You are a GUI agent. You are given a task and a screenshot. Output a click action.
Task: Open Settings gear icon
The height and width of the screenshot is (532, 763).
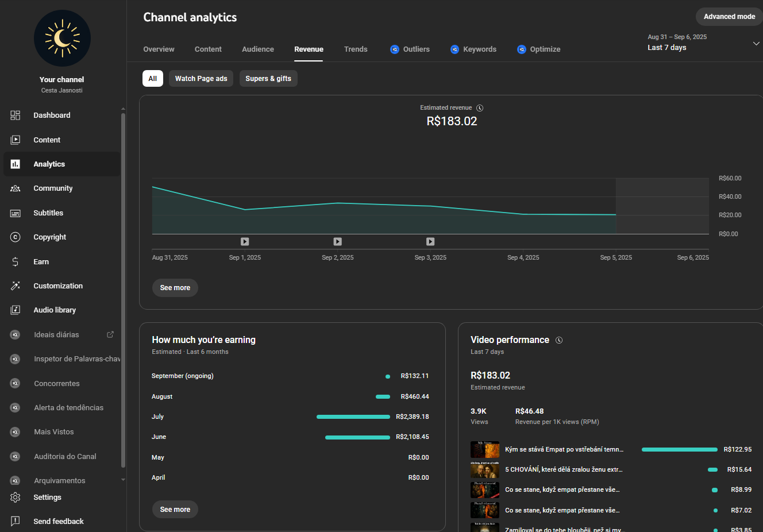point(16,498)
